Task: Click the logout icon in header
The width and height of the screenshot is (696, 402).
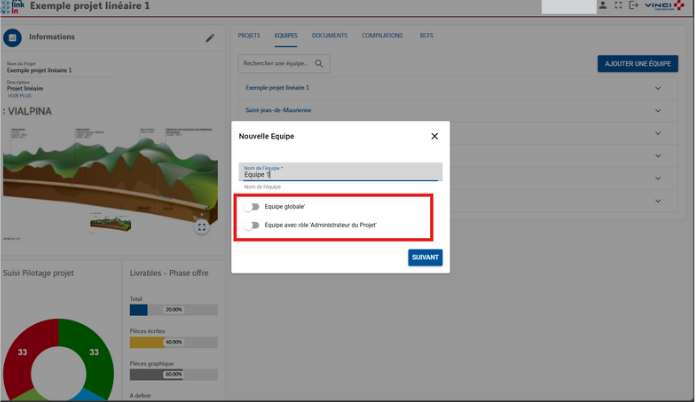Action: point(633,6)
